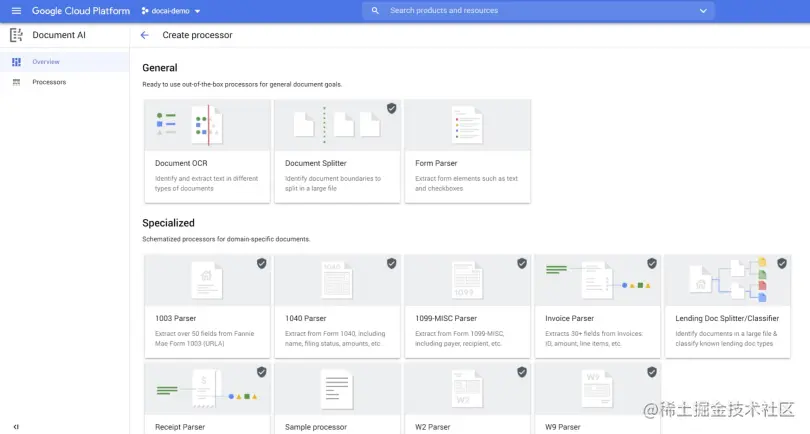Select the 1040 Parser title
The height and width of the screenshot is (434, 810).
305,318
